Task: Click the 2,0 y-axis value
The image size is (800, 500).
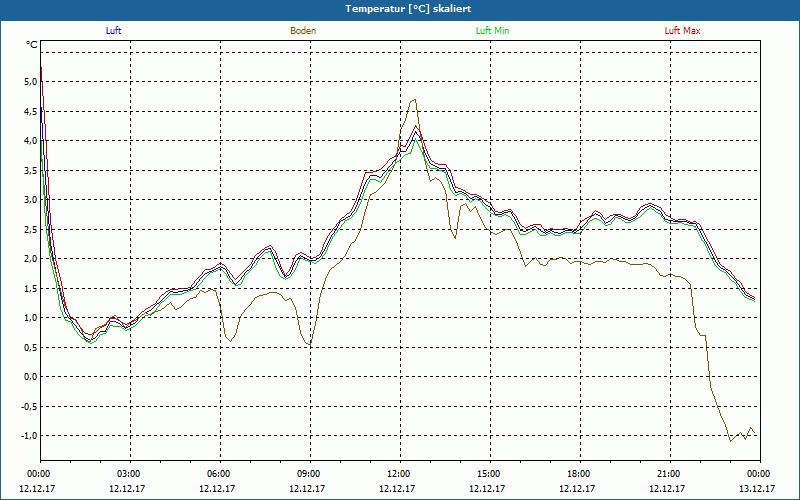Action: pos(31,259)
